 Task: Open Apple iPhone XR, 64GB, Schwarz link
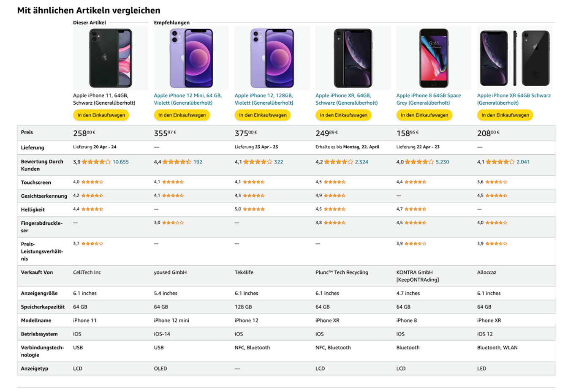pos(347,99)
